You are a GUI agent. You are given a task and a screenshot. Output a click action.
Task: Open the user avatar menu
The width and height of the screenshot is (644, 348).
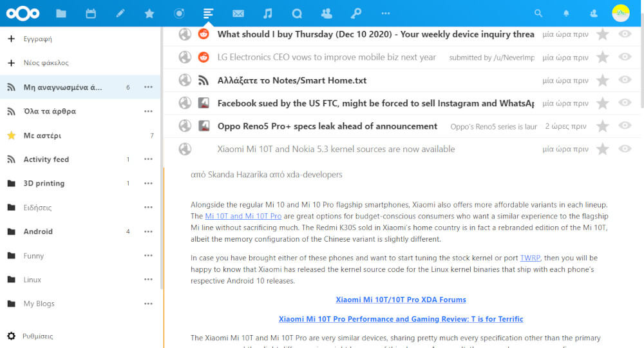tap(621, 13)
